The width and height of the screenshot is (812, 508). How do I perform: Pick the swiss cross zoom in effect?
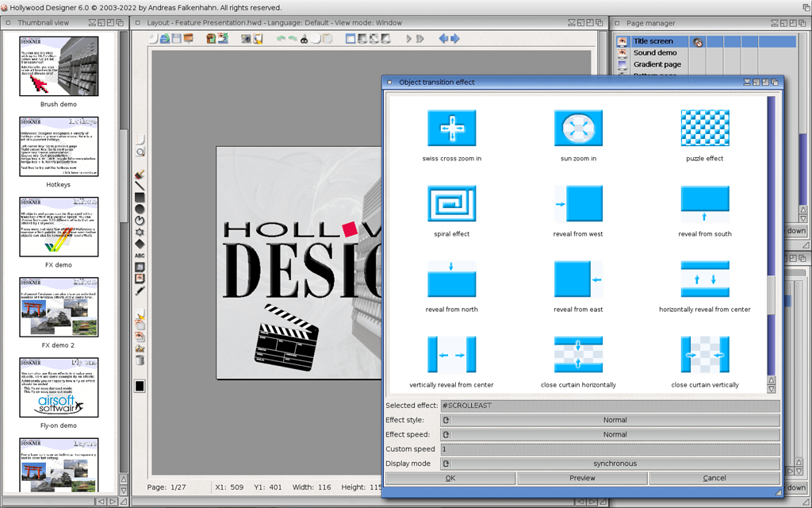tap(451, 128)
